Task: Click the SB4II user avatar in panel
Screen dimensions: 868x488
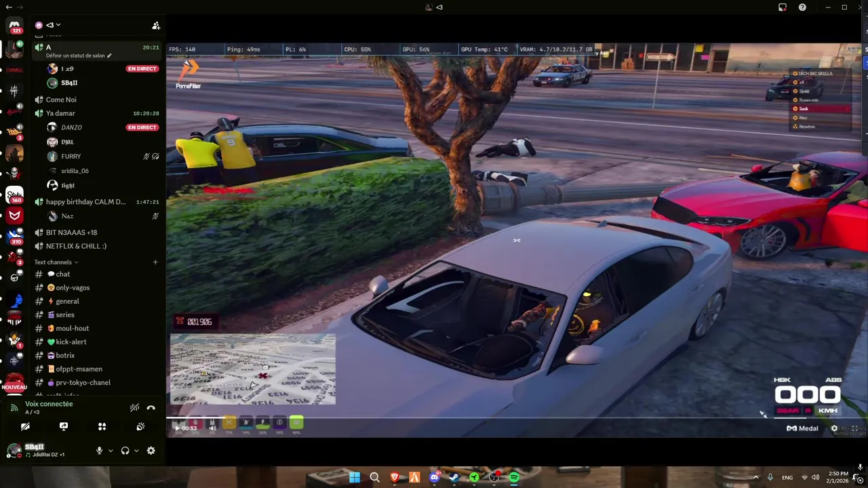Action: pyautogui.click(x=14, y=451)
